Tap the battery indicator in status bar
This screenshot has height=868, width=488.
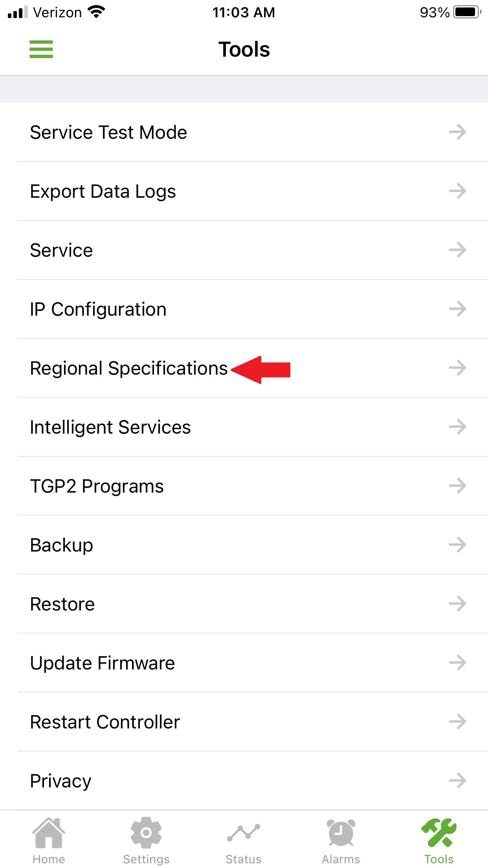click(x=466, y=12)
